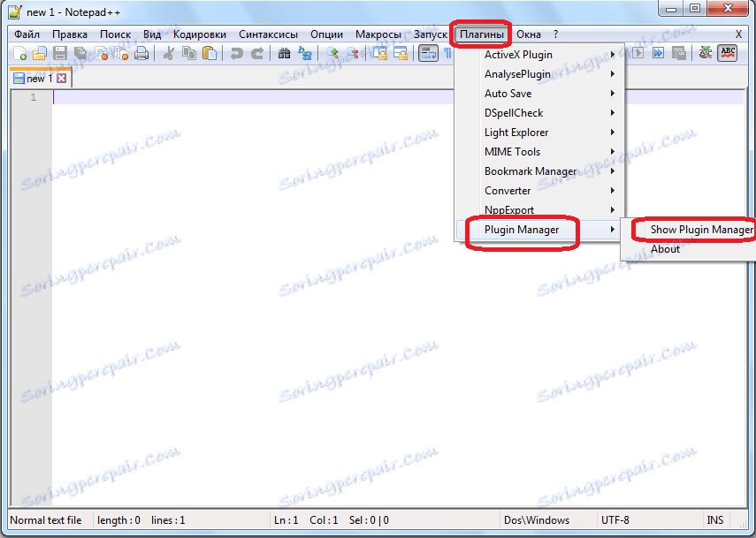Click UTF-8 encoding in status bar
The image size is (756, 538).
coord(615,520)
